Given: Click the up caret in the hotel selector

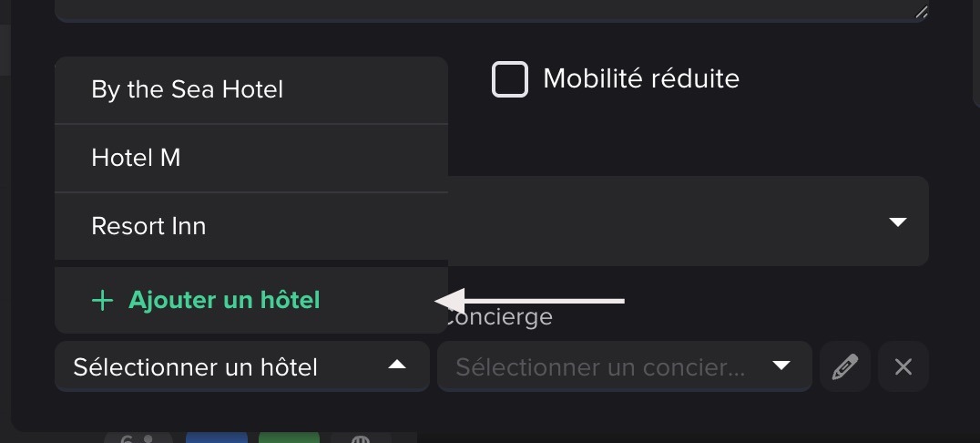Looking at the screenshot, I should pos(396,366).
